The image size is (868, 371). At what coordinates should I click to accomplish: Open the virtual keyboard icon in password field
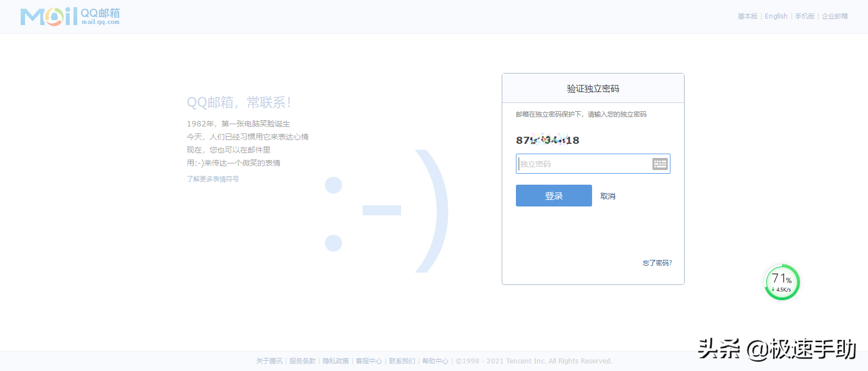(660, 164)
